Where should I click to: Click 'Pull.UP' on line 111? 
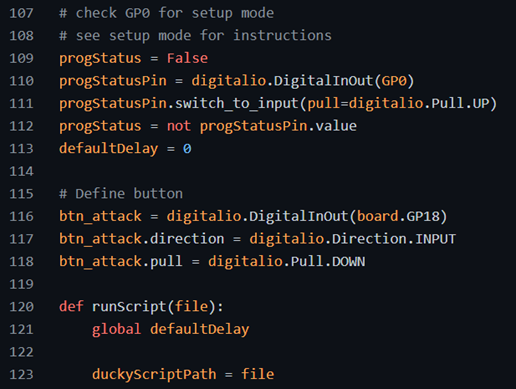pyautogui.click(x=460, y=104)
